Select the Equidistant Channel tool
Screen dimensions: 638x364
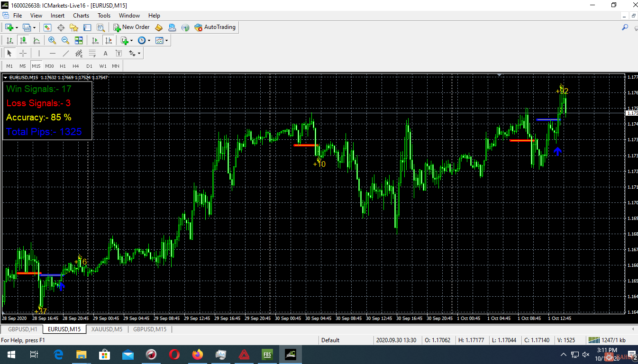pyautogui.click(x=79, y=53)
